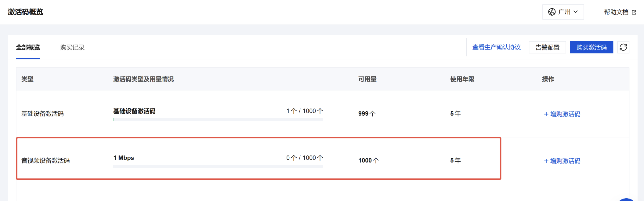The image size is (644, 201).
Task: Click the external link icon beside 帮助文档
Action: click(x=634, y=12)
